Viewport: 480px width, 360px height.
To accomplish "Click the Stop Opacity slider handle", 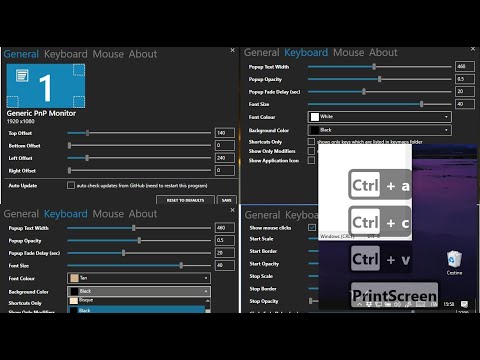I will click(311, 301).
